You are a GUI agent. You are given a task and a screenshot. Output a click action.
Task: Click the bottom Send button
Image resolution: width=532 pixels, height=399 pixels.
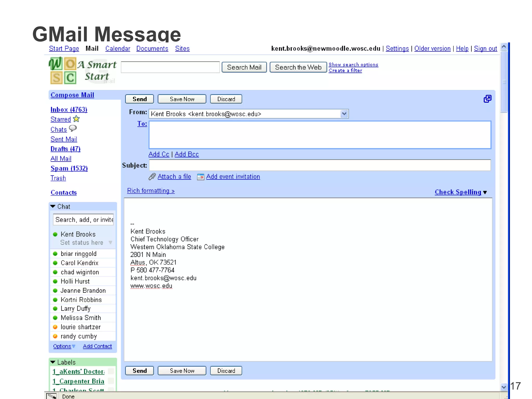(x=139, y=371)
